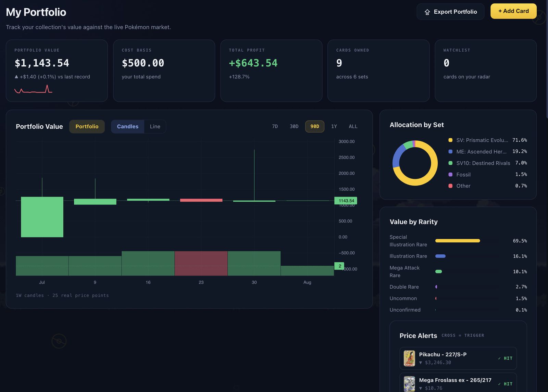Viewport: 548px width, 392px height.
Task: Click the purple Fossil legend dot
Action: [450, 175]
